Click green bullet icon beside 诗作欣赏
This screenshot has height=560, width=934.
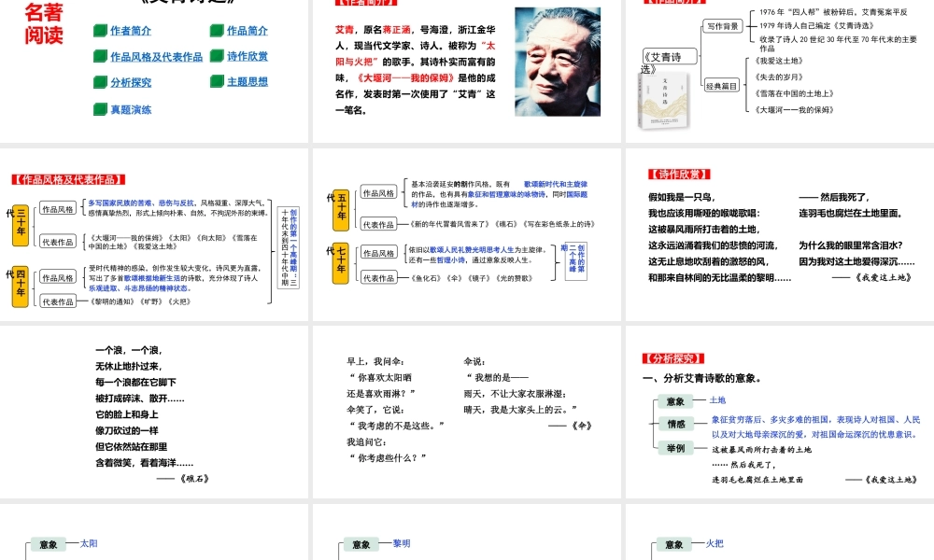click(217, 56)
